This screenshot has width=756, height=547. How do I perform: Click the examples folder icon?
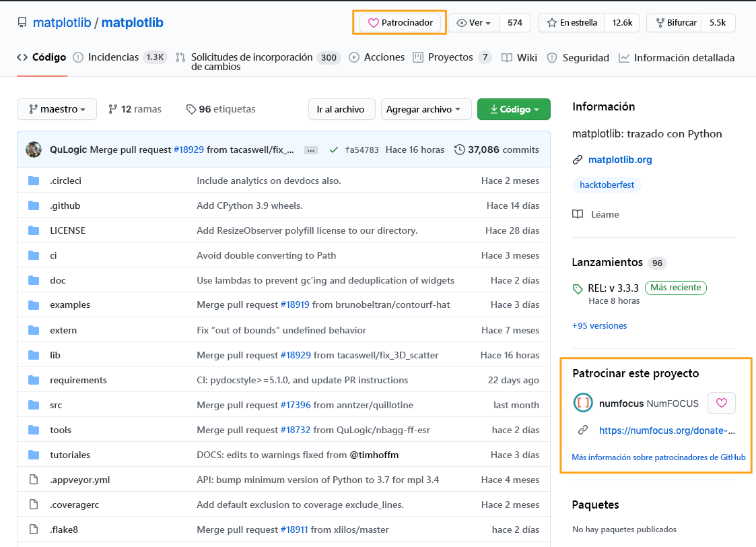pos(34,305)
